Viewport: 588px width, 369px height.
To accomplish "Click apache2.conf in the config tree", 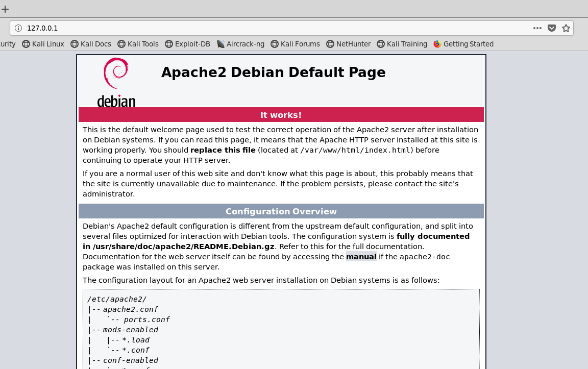I will (x=130, y=309).
